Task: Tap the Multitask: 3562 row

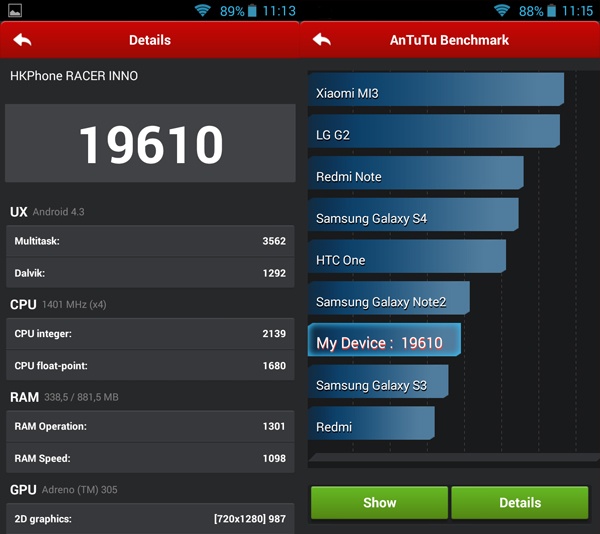Action: click(150, 241)
